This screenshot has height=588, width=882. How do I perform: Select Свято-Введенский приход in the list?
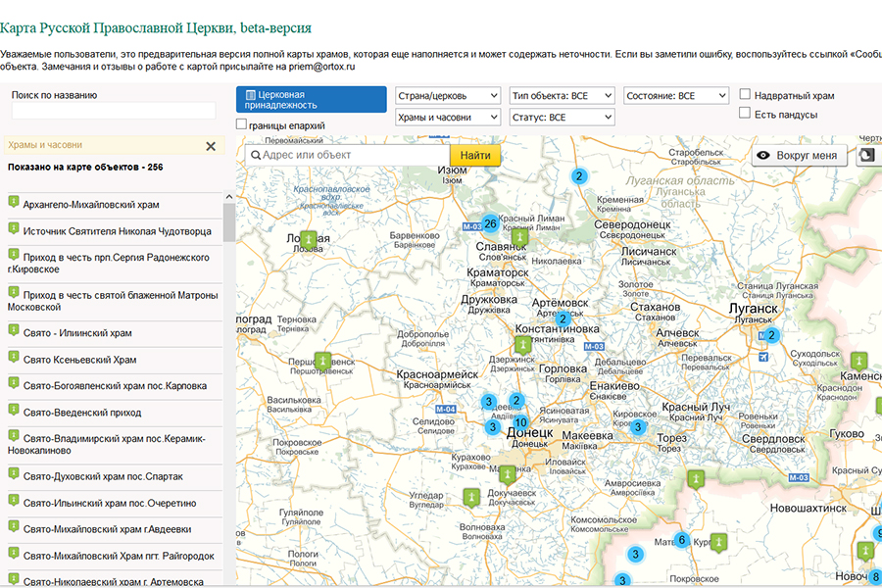point(67,413)
